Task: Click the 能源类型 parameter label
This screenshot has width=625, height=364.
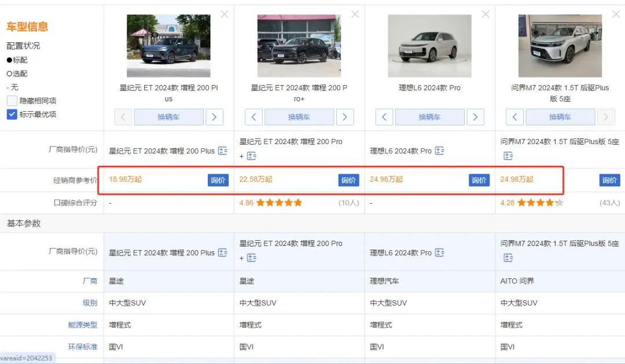Action: tap(83, 325)
